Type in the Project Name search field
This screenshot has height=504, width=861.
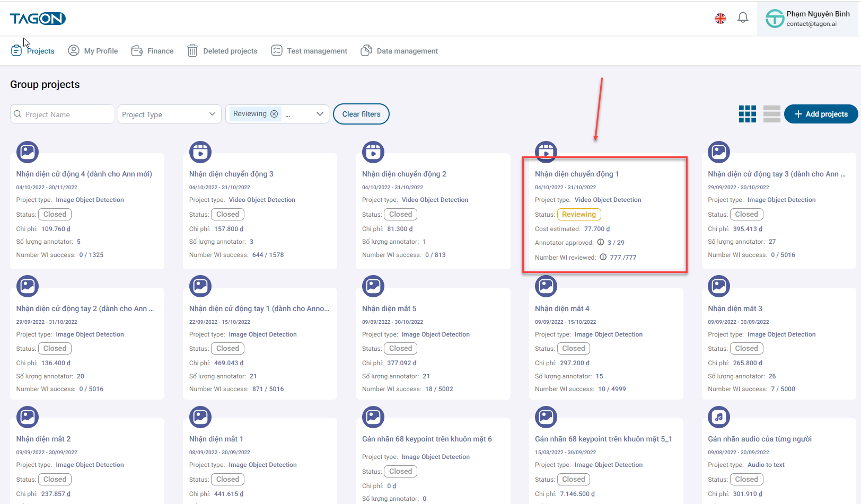(66, 114)
